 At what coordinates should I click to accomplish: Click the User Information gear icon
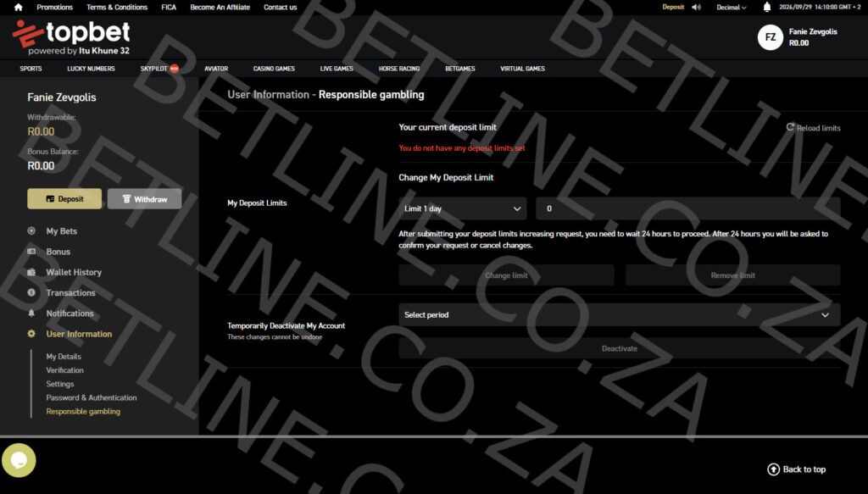click(x=31, y=334)
